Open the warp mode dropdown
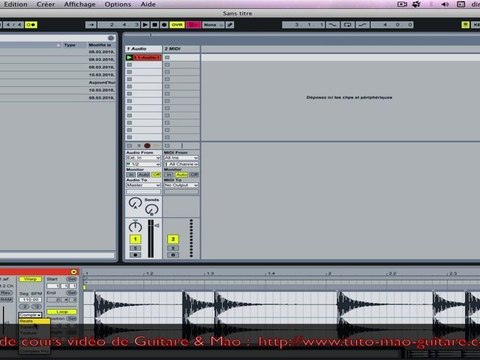Viewport: 480px width, 360px height. [30, 315]
